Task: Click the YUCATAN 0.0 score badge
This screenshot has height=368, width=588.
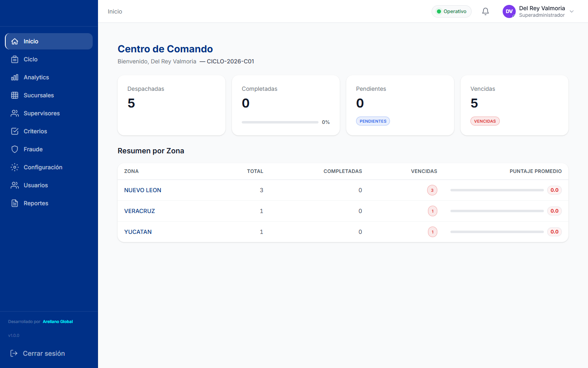Action: coord(555,232)
